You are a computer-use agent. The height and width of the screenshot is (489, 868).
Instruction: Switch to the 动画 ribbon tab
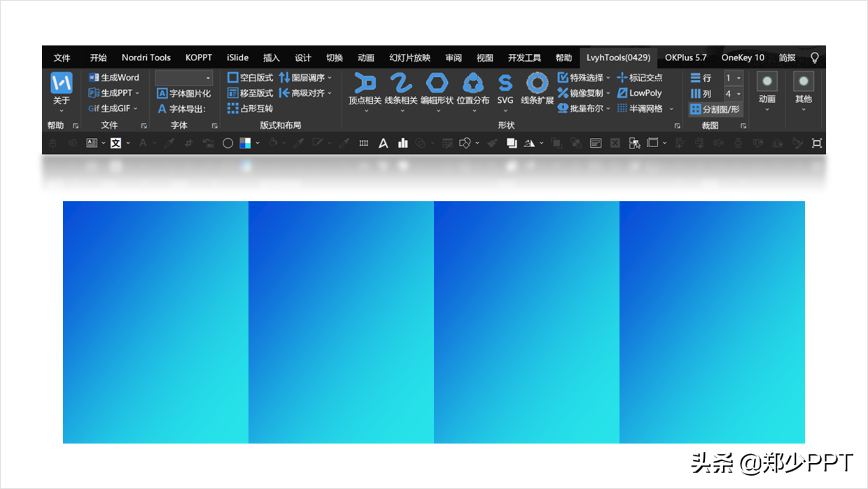point(366,57)
